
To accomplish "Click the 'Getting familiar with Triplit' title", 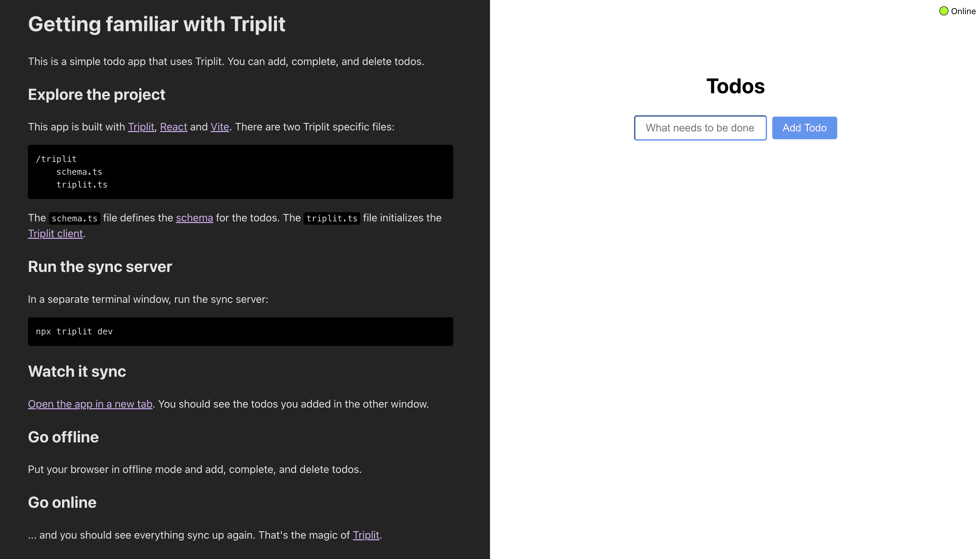I will [x=157, y=24].
